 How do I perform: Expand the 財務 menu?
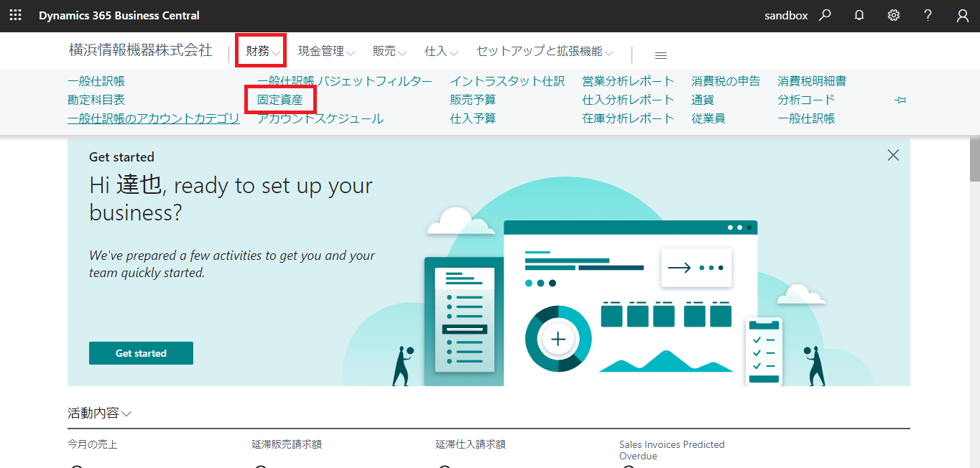tap(262, 52)
